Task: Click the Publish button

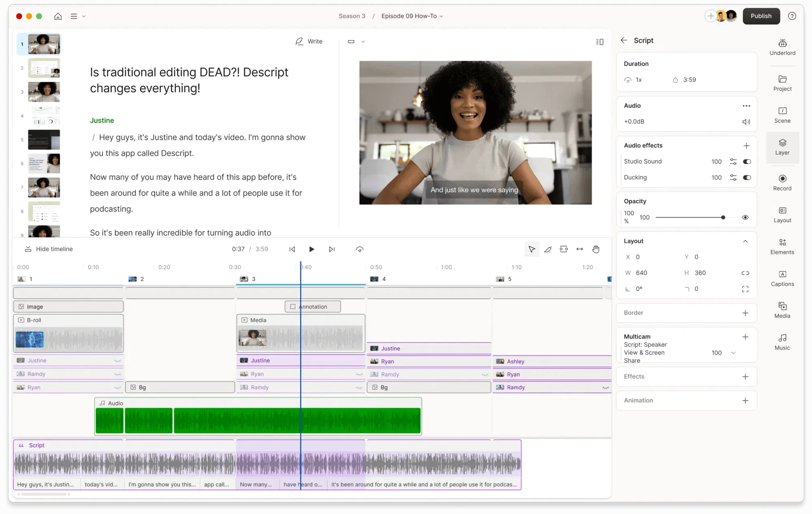Action: pyautogui.click(x=761, y=16)
